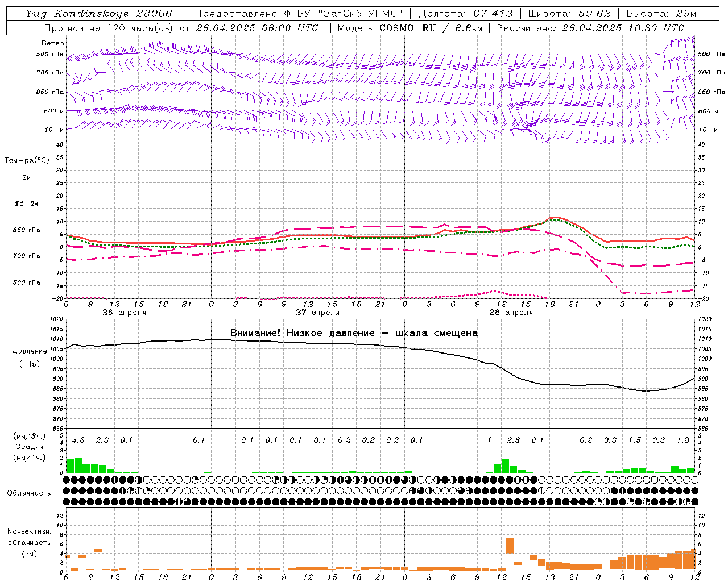
Task: Click the red line sample under 2м legend
Action: click(27, 184)
